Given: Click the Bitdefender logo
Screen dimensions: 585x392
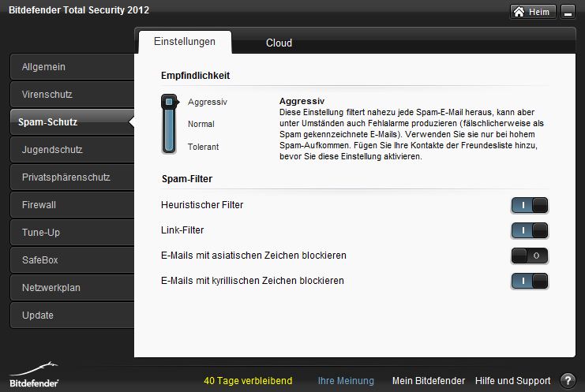Looking at the screenshot, I should click(x=34, y=375).
